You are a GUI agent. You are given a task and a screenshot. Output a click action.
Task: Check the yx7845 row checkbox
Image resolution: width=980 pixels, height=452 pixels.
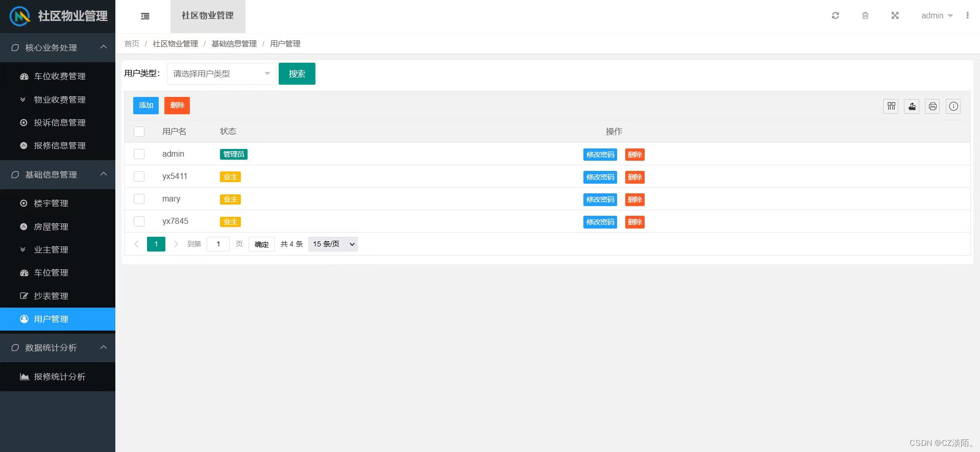pyautogui.click(x=139, y=221)
